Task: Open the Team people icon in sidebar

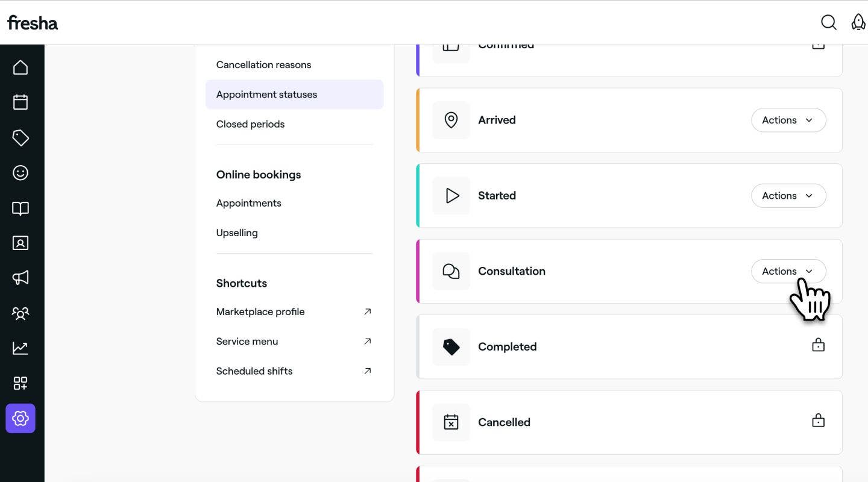Action: click(20, 313)
